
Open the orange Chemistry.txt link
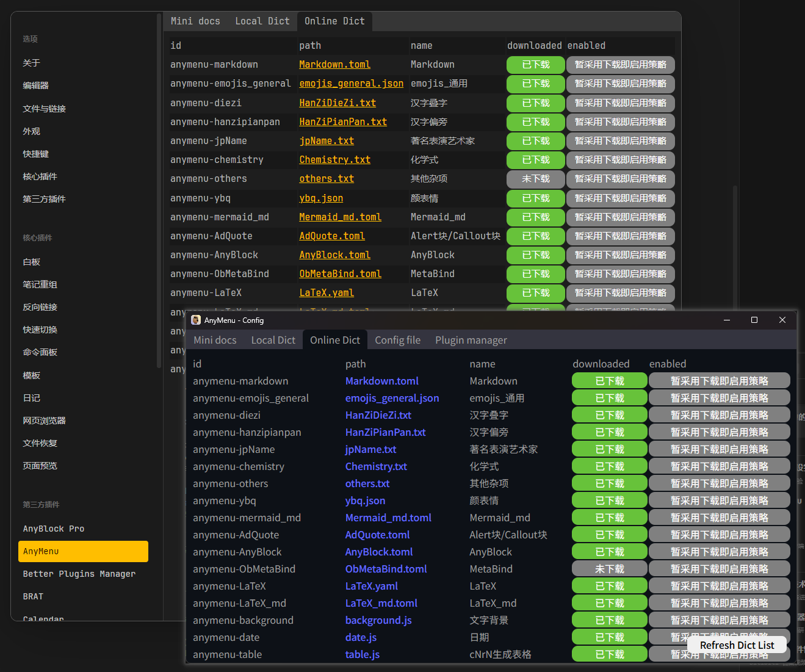pos(334,160)
